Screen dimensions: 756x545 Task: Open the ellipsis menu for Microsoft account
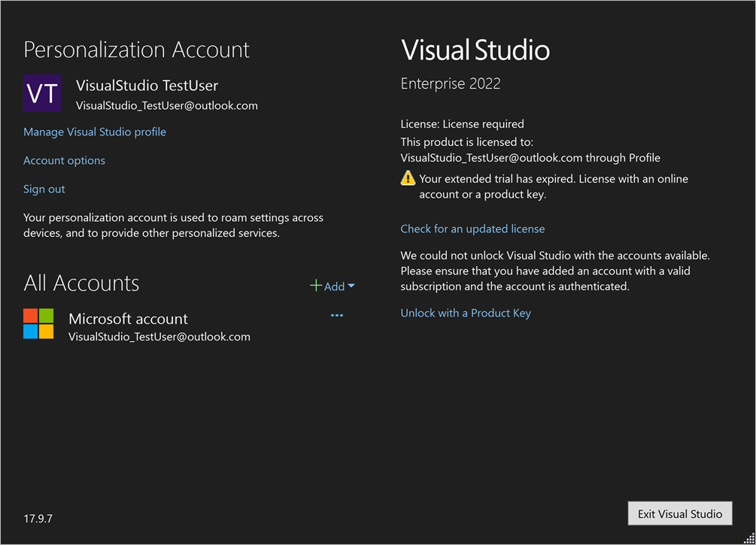(x=336, y=315)
